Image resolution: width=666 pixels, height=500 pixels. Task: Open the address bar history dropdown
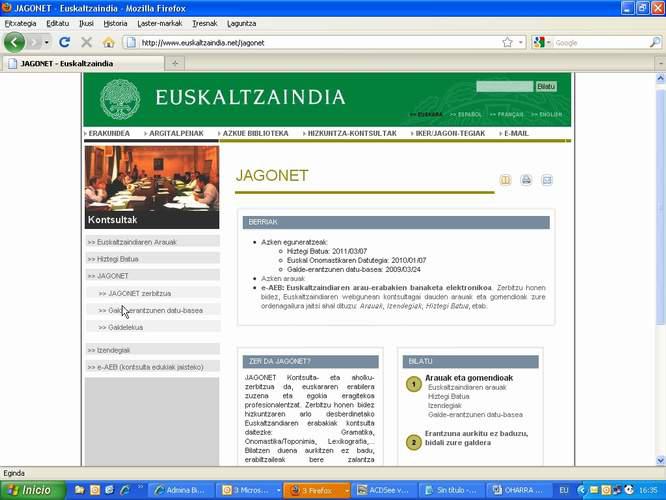click(521, 42)
